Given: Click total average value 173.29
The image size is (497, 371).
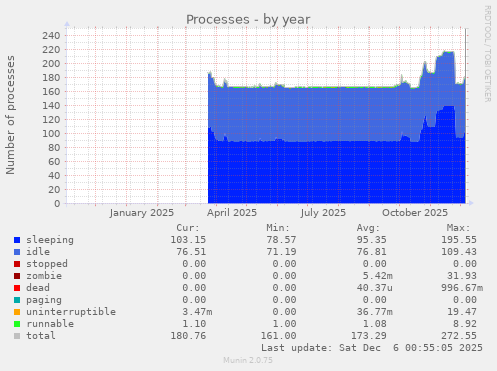Looking at the screenshot, I should click(369, 336).
